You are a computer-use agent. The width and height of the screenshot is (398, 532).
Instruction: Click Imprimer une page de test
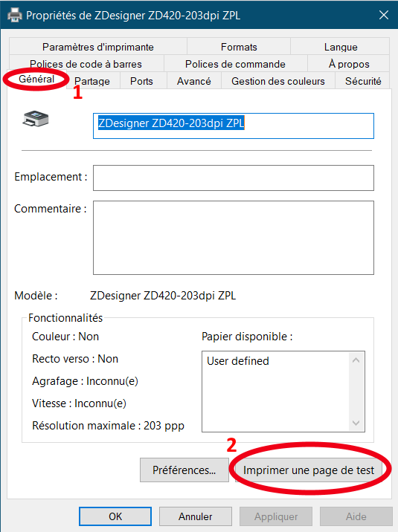click(x=308, y=470)
